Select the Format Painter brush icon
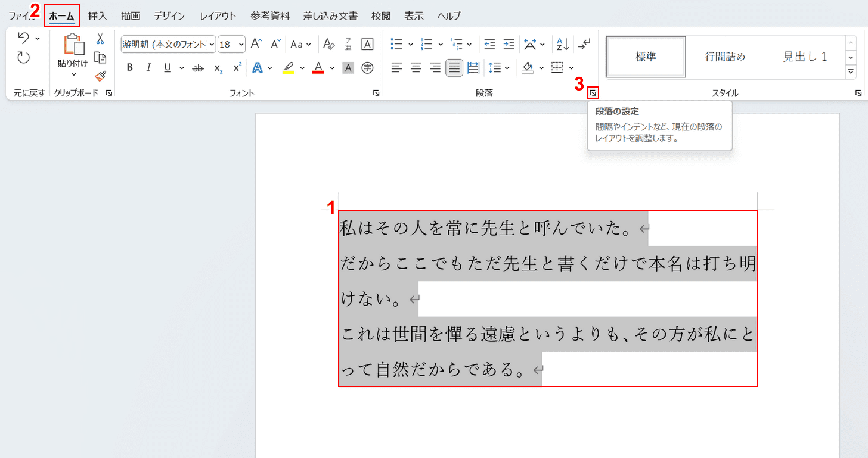 100,76
